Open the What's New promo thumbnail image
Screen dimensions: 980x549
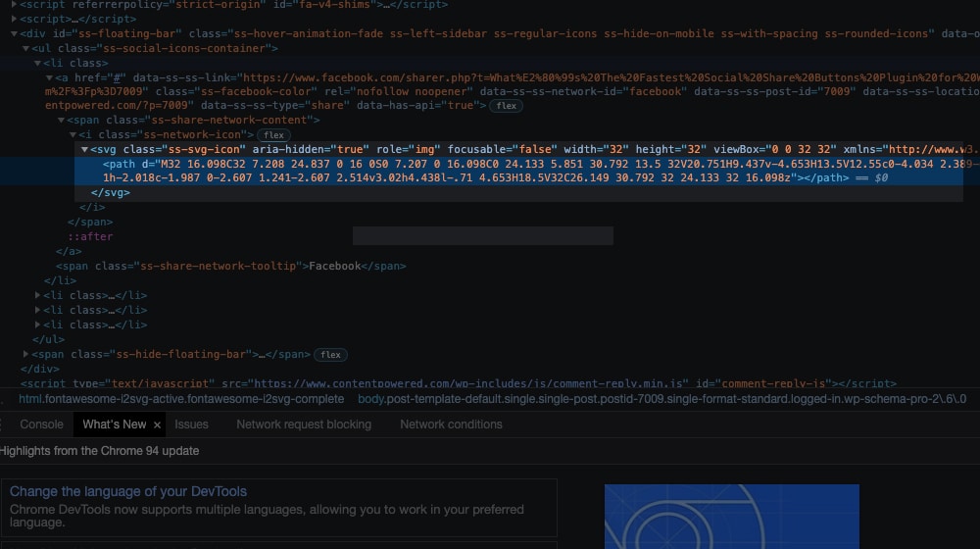[732, 517]
